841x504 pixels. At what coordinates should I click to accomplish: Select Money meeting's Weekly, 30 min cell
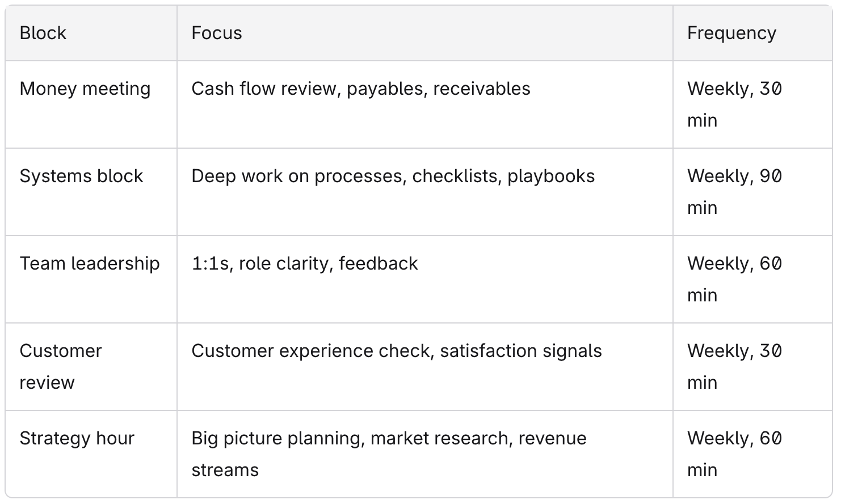(x=752, y=104)
